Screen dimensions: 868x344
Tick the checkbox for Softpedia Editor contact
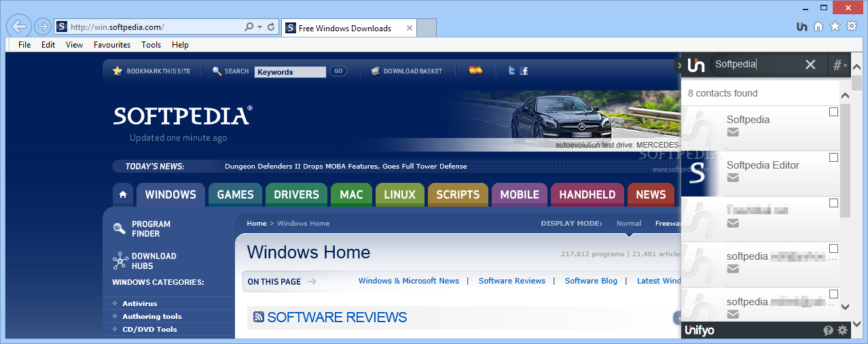pos(833,158)
